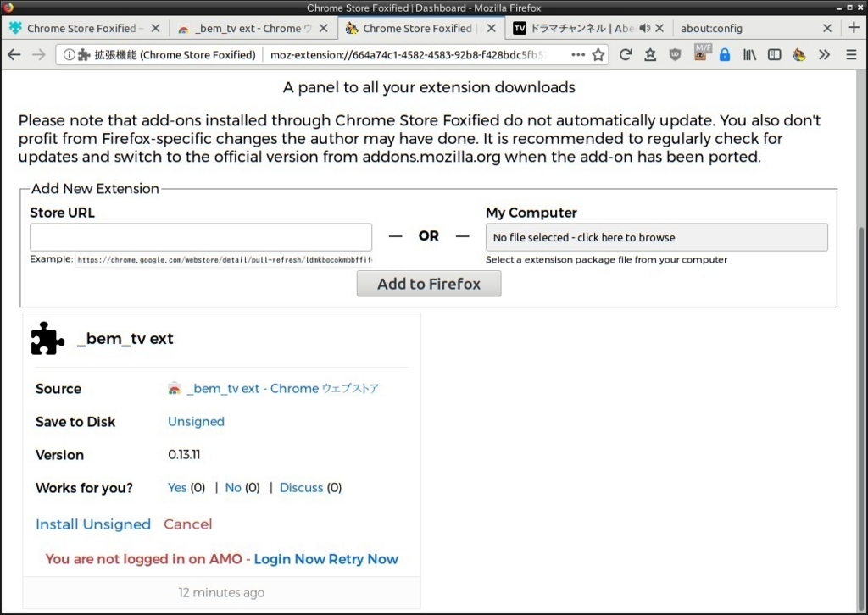Viewport: 868px width, 615px height.
Task: Click the '12 minutes ago' timestamp
Action: tap(221, 593)
